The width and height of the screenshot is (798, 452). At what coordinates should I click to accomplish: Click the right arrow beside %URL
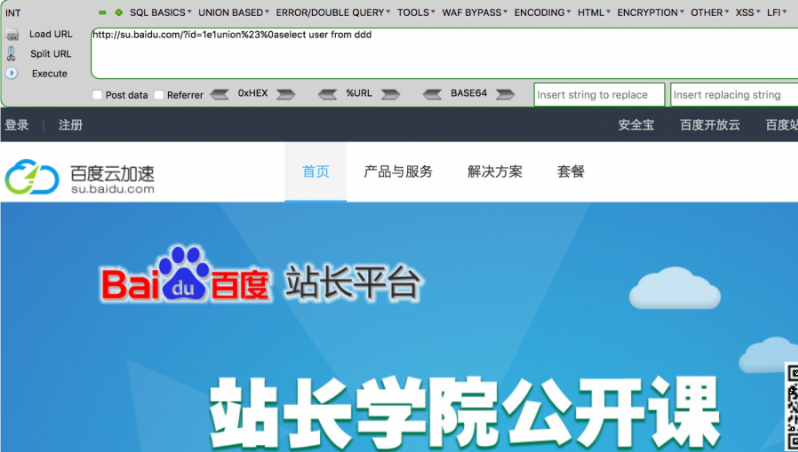(x=390, y=94)
